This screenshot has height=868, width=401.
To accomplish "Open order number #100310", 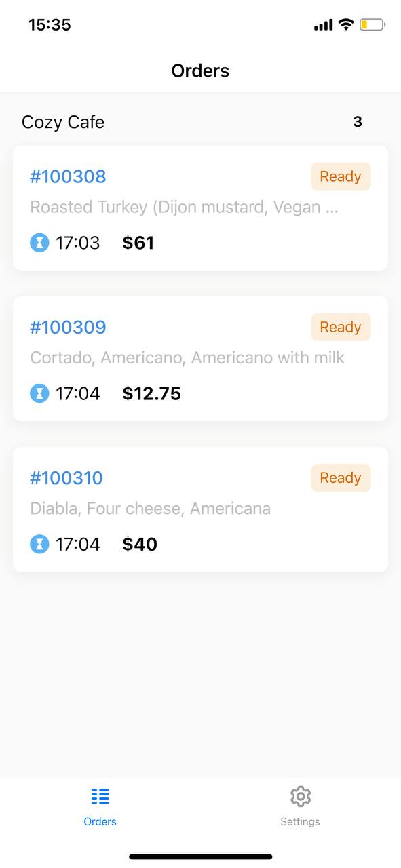I will click(66, 477).
